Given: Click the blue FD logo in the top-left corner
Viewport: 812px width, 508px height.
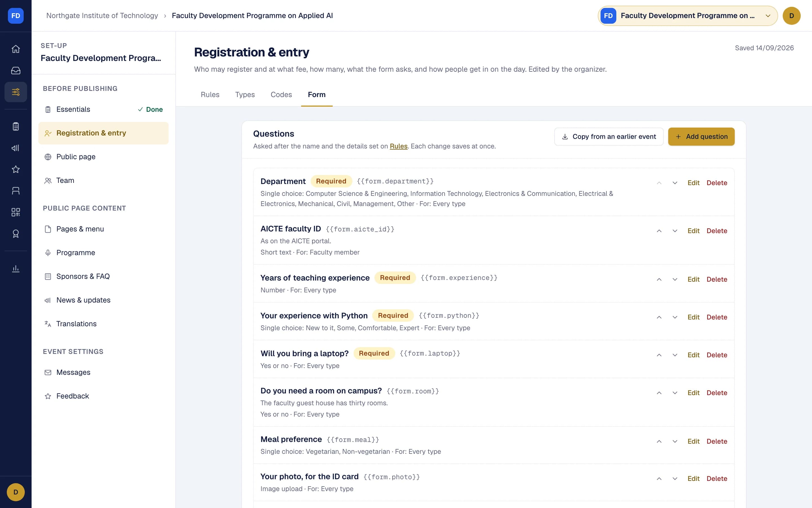Looking at the screenshot, I should pyautogui.click(x=16, y=16).
